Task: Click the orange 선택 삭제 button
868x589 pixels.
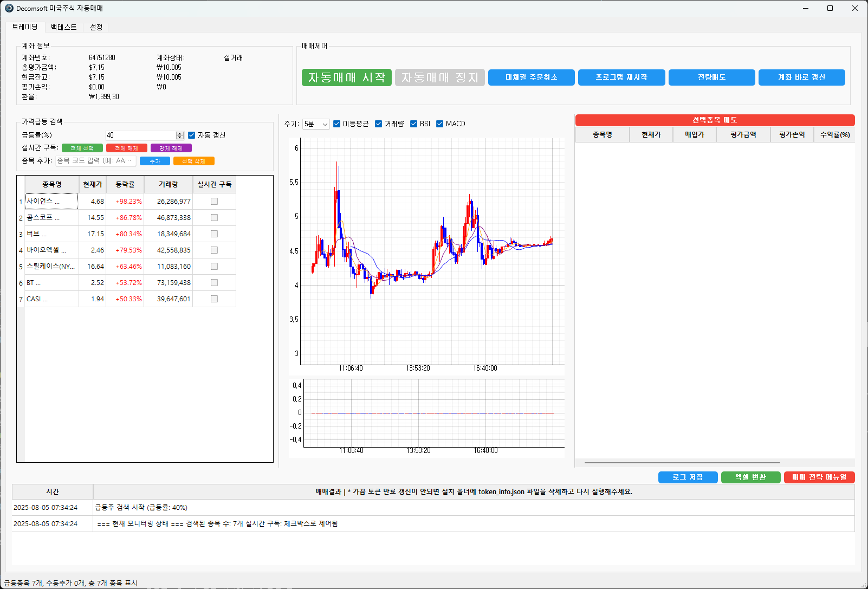Action: (194, 161)
